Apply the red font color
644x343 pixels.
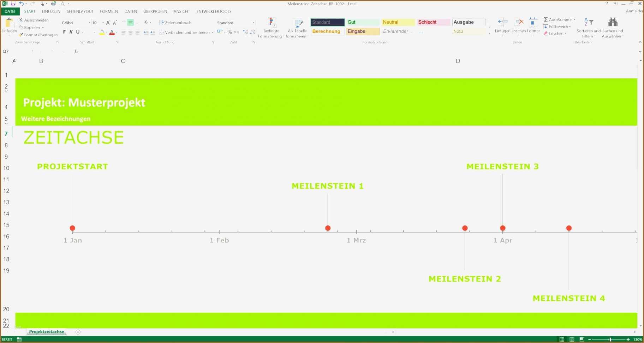112,32
